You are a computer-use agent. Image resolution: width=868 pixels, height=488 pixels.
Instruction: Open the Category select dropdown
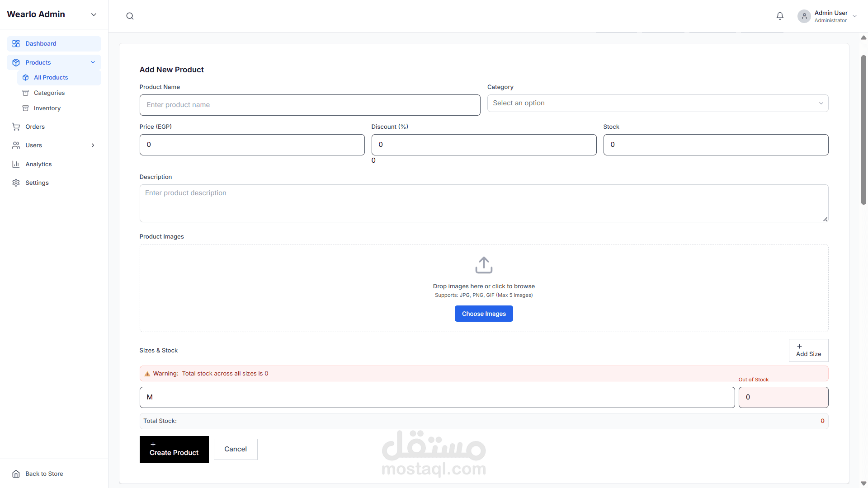click(657, 103)
